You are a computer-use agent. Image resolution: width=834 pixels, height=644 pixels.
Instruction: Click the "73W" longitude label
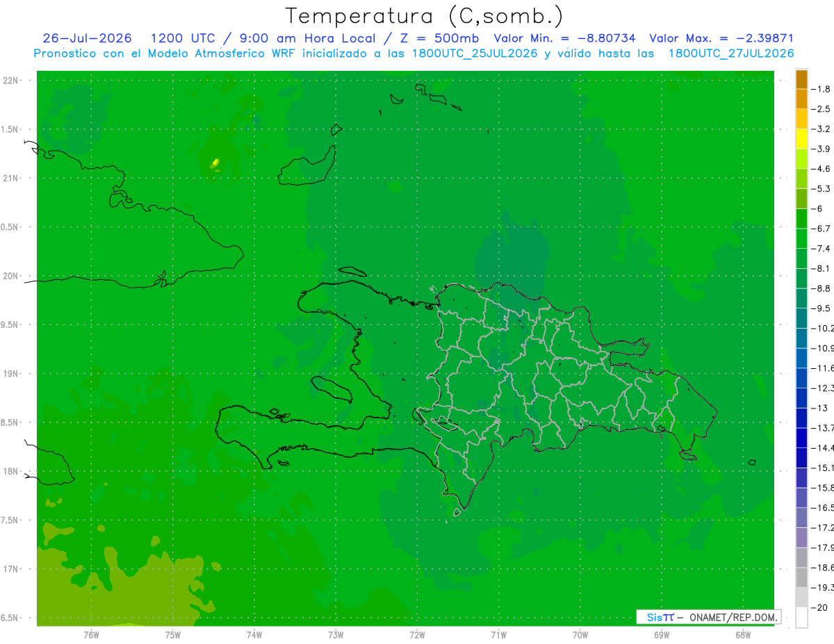pyautogui.click(x=336, y=635)
